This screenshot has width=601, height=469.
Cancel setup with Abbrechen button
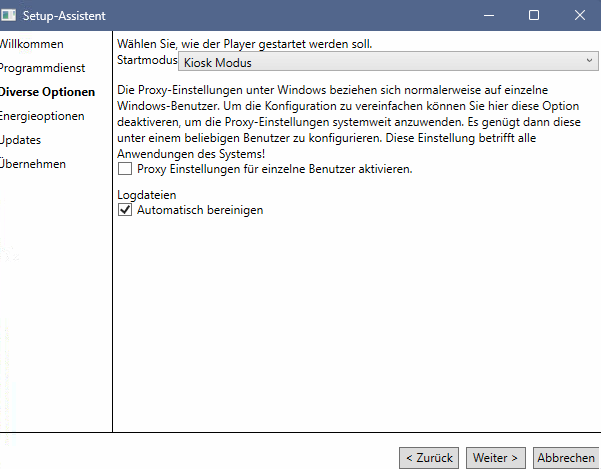pos(566,458)
